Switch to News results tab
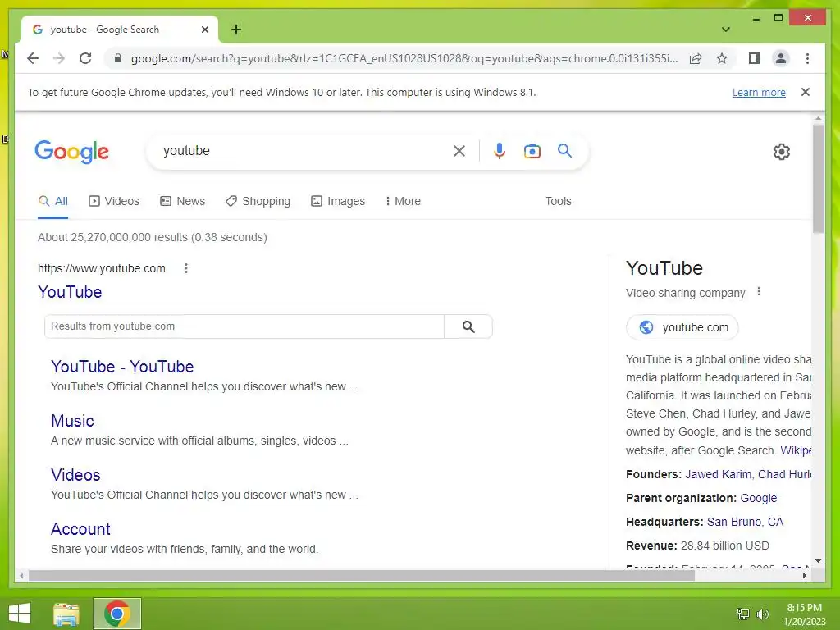840x630 pixels. 183,202
